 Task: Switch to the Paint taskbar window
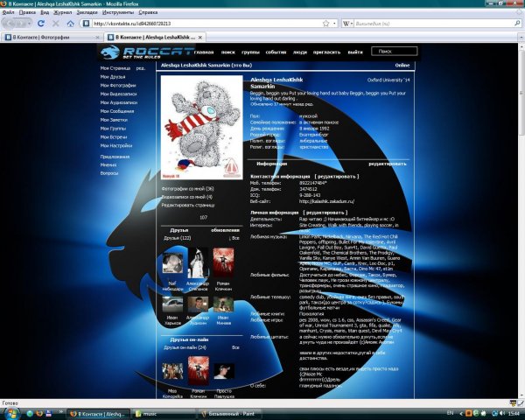[229, 414]
